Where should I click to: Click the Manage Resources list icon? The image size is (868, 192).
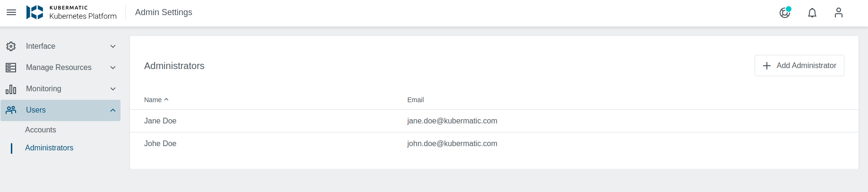point(11,68)
